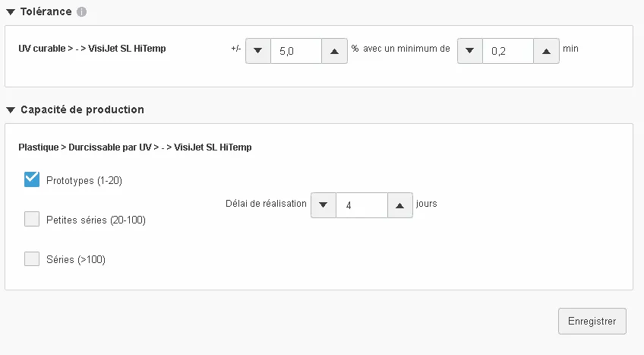Focus the 0,2 minimum tolerance field
The height and width of the screenshot is (355, 644).
pos(507,50)
